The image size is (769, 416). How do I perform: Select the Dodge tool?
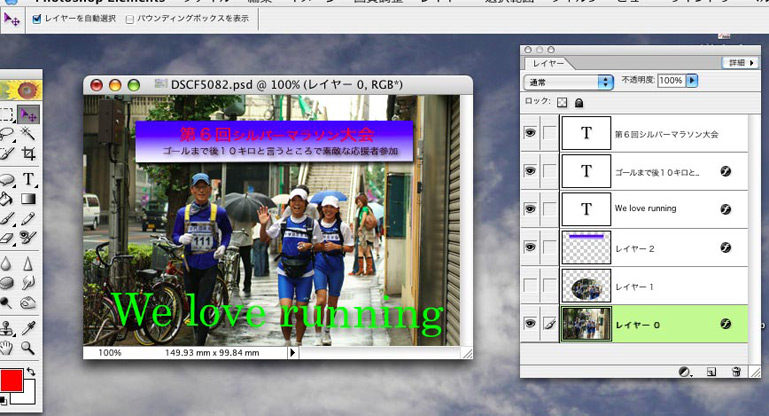pyautogui.click(x=5, y=303)
